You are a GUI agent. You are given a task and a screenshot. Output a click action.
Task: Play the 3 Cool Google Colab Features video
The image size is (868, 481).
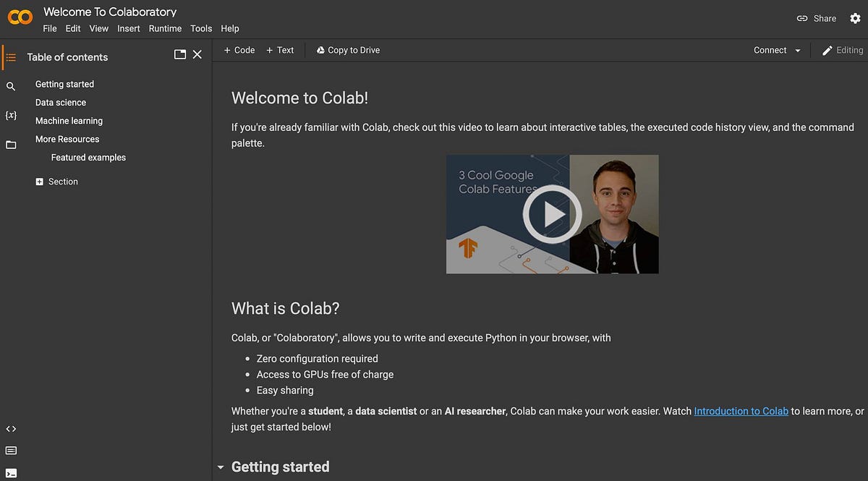tap(553, 214)
